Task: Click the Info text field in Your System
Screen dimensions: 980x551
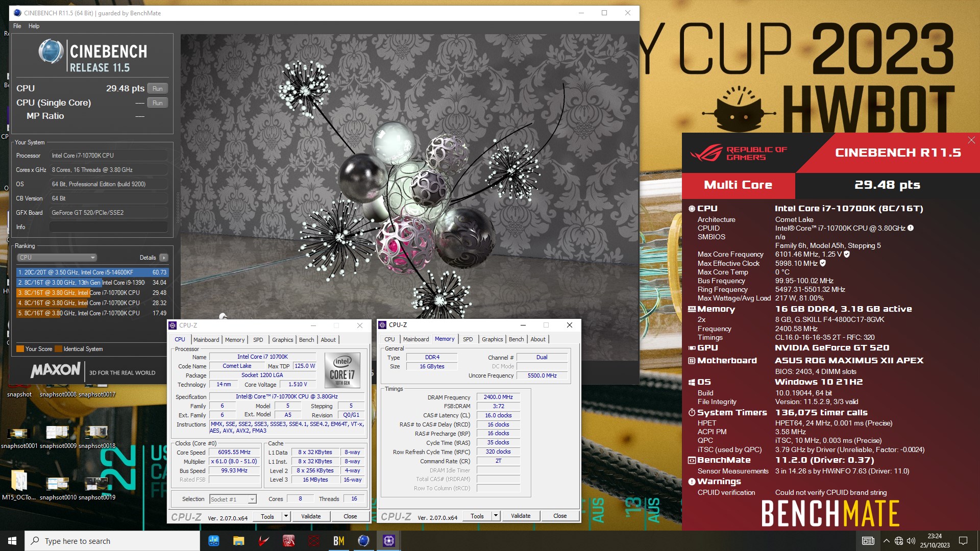Action: click(108, 227)
